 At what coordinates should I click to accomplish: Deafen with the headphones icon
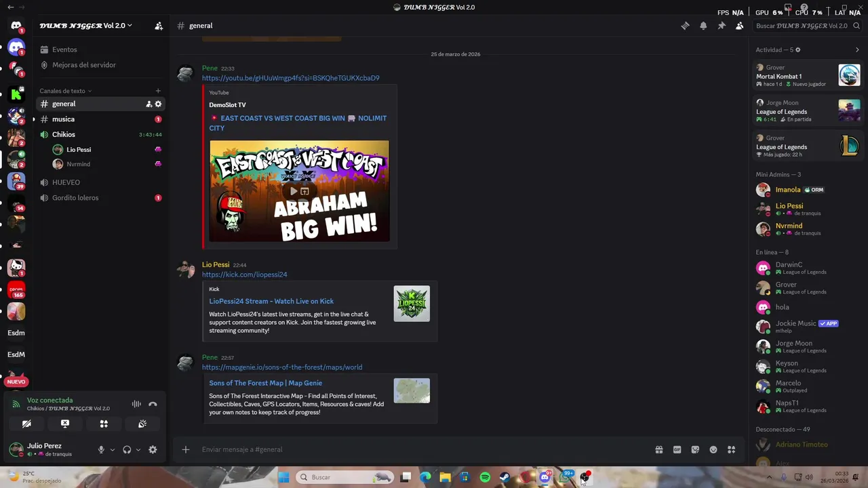coord(127,449)
